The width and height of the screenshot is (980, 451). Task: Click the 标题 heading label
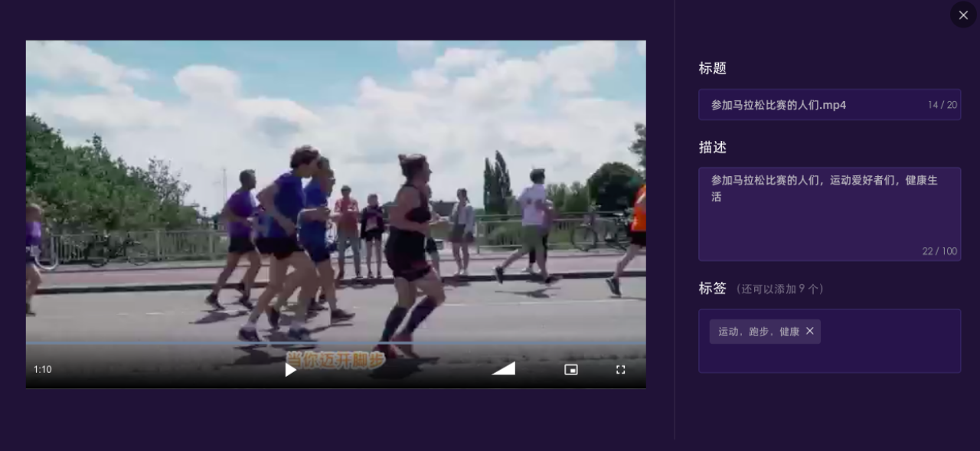712,68
